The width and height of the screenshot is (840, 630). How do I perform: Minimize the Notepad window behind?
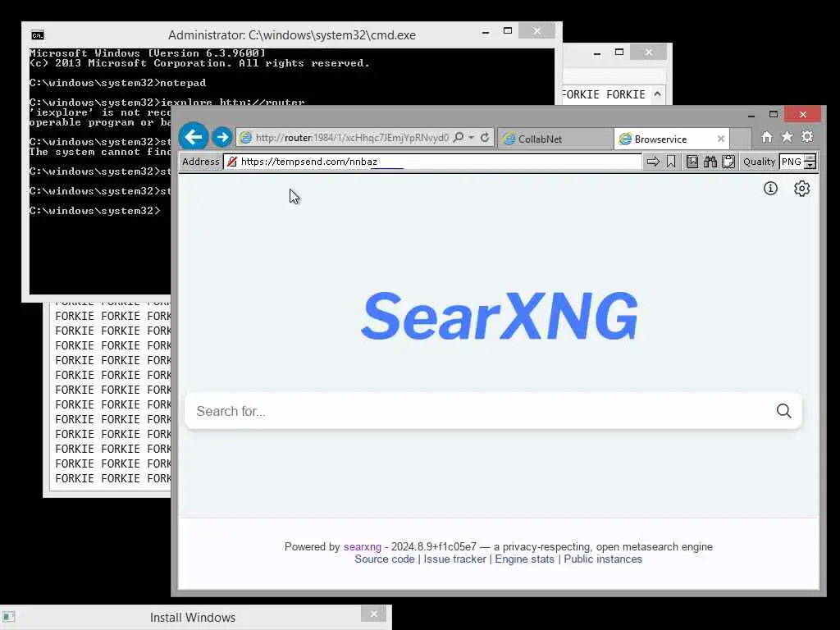coord(597,53)
